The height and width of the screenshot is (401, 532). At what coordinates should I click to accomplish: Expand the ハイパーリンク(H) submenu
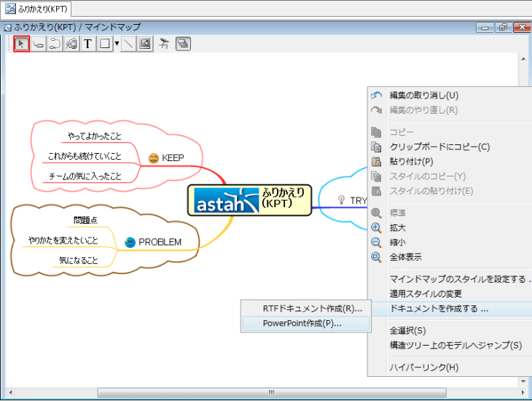(424, 367)
